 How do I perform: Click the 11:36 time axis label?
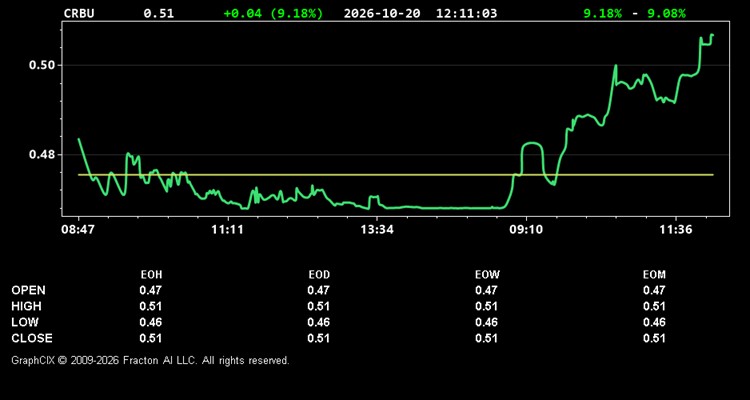tap(675, 230)
